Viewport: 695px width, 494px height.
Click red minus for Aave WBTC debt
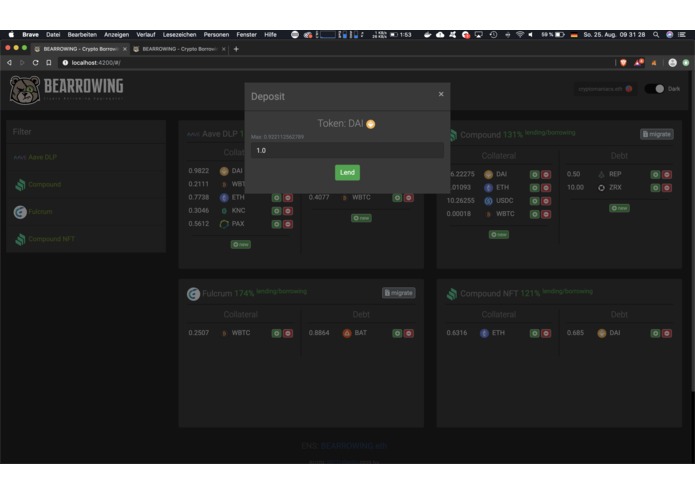point(409,198)
